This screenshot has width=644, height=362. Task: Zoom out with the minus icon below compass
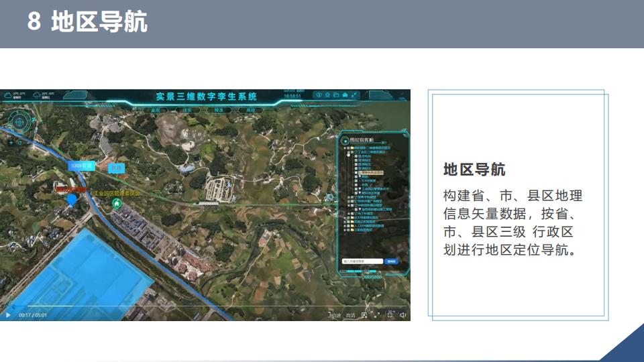click(x=28, y=142)
